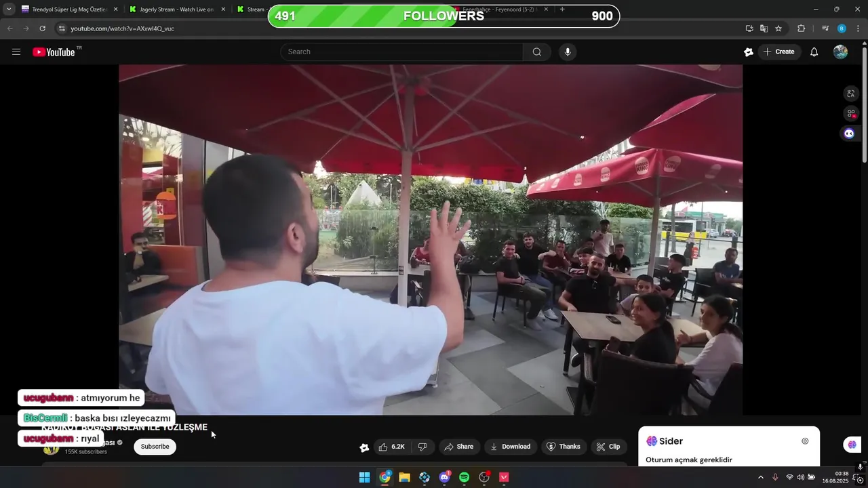This screenshot has height=488, width=868.
Task: Click the video player to pause
Action: 431,239
